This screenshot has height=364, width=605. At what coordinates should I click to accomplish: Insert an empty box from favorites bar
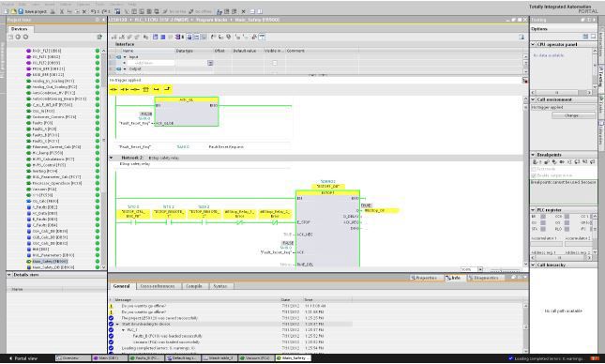pos(145,89)
